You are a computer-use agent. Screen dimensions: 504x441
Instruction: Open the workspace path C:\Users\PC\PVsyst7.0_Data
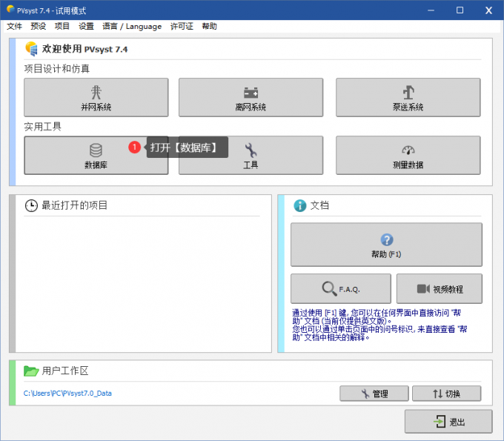click(67, 394)
